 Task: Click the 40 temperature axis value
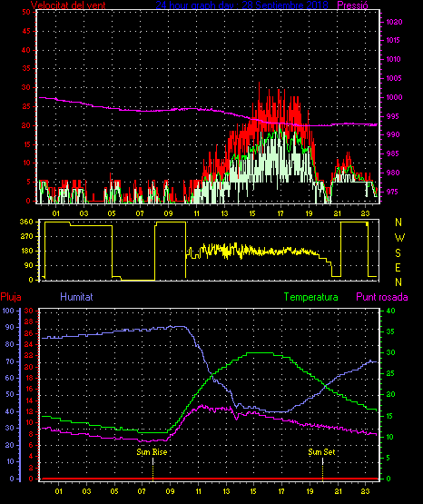(390, 311)
